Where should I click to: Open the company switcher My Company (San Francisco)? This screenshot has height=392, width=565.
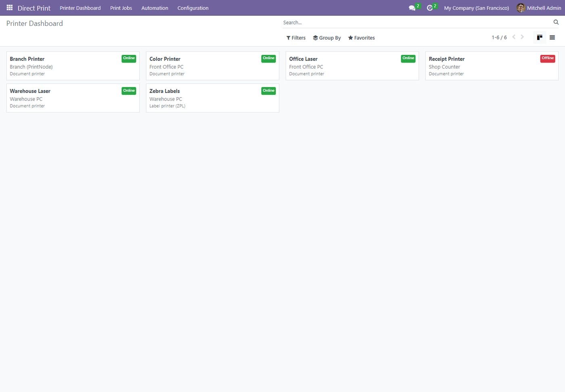(x=477, y=8)
